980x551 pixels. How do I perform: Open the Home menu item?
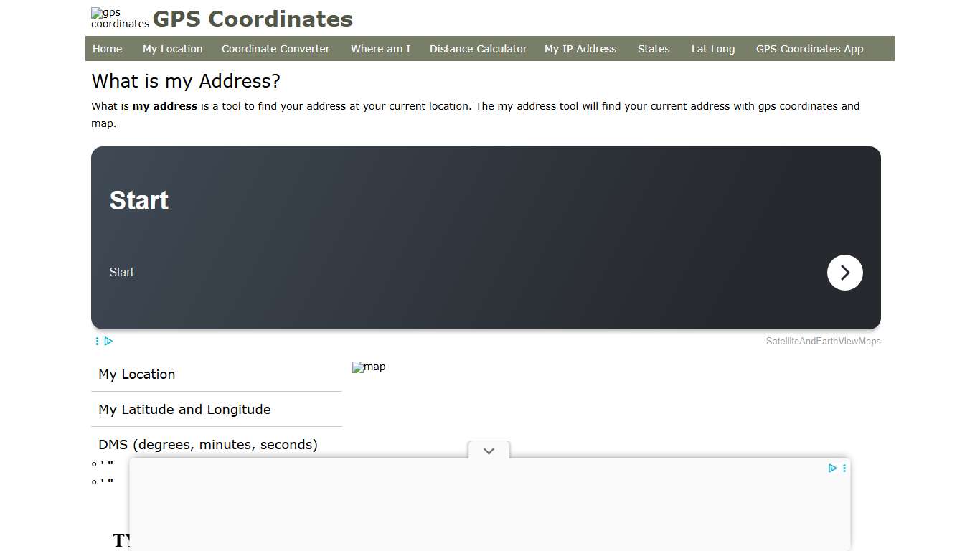point(107,49)
